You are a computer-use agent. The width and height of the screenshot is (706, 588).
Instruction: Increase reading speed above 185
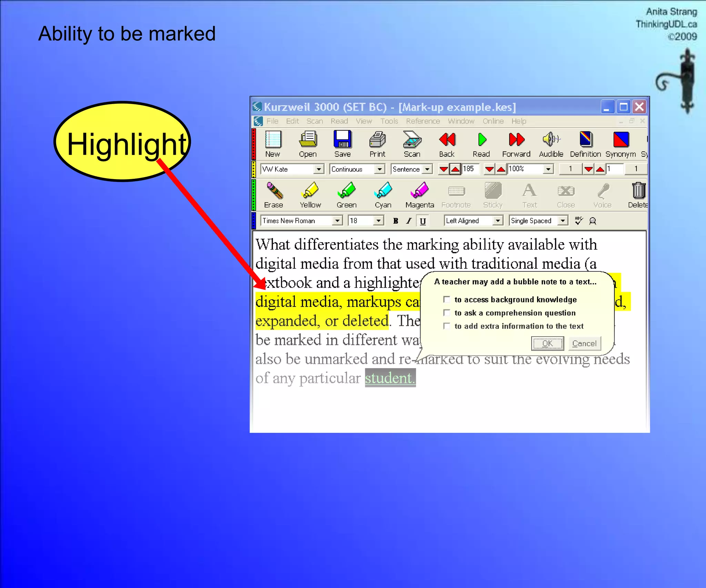[455, 169]
